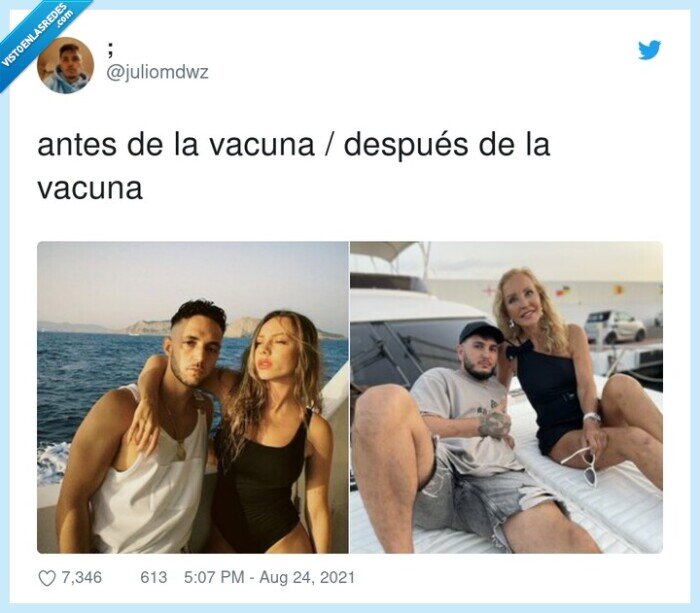Viewport: 700px width, 613px height.
Task: Click the tweet text 'antes de la vacuna'
Action: click(x=176, y=145)
